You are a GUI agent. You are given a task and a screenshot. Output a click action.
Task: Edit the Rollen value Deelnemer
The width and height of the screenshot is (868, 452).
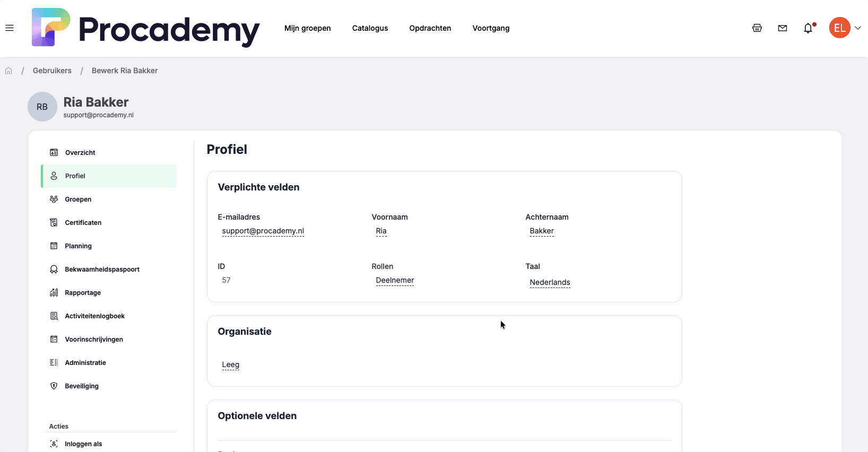[x=395, y=280]
